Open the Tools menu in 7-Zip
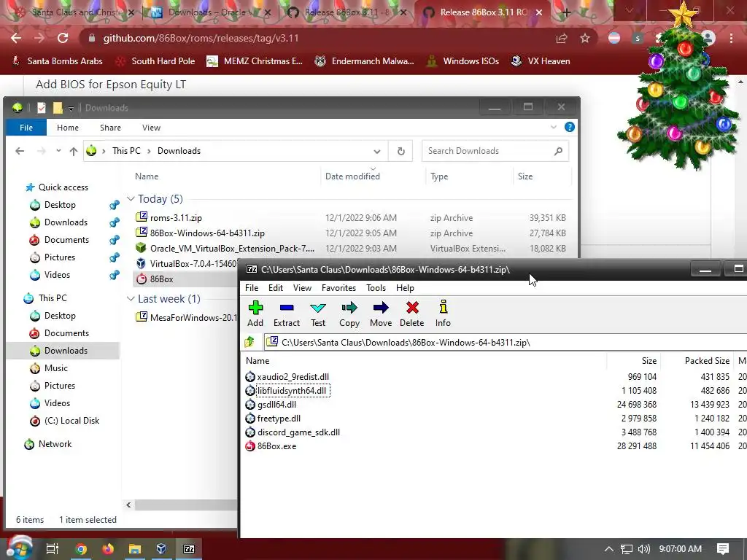The height and width of the screenshot is (560, 747). click(x=376, y=287)
